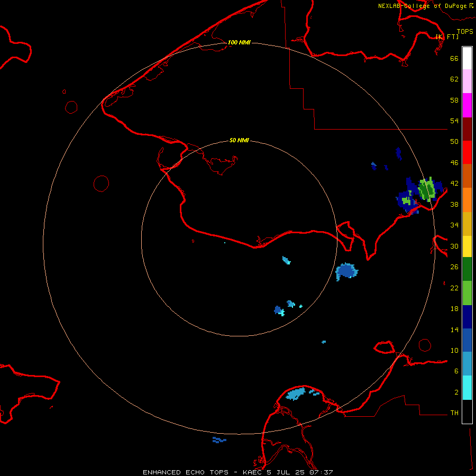
Task: Click the legend value '10'
Action: [x=454, y=350]
